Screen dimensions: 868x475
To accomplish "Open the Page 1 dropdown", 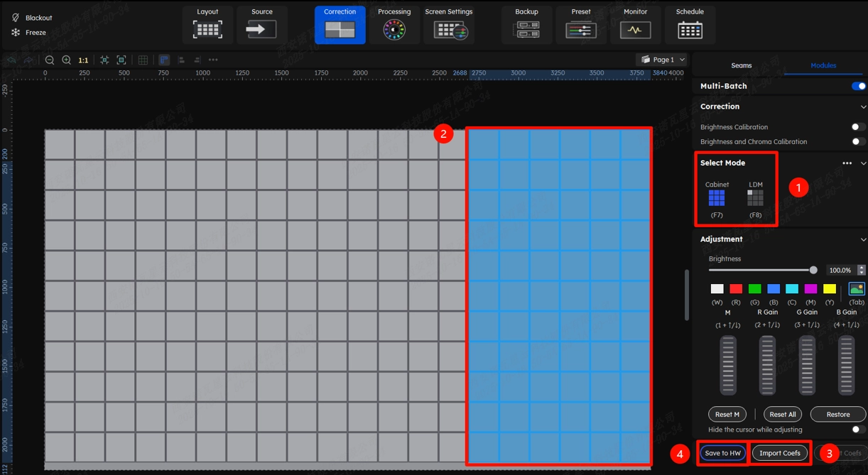I will 663,60.
